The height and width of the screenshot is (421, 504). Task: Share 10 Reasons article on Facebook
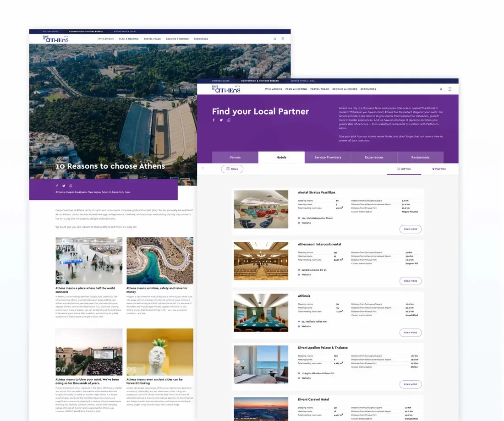point(57,186)
